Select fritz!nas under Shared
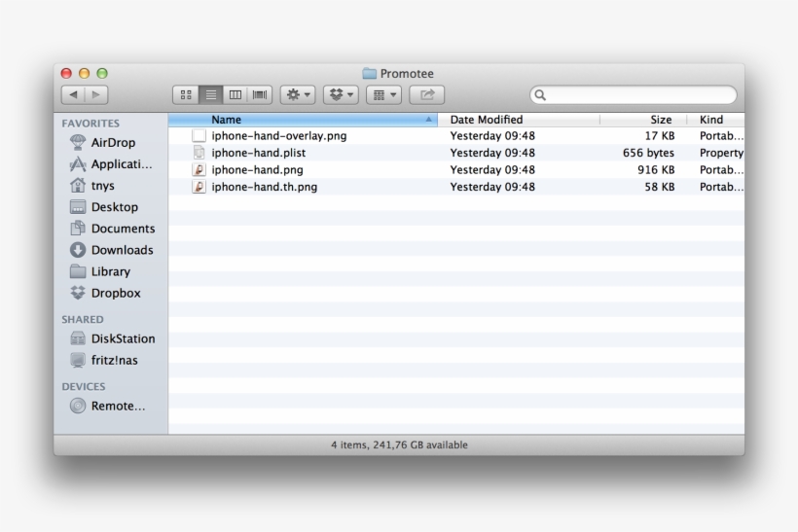The height and width of the screenshot is (532, 798). pos(111,360)
